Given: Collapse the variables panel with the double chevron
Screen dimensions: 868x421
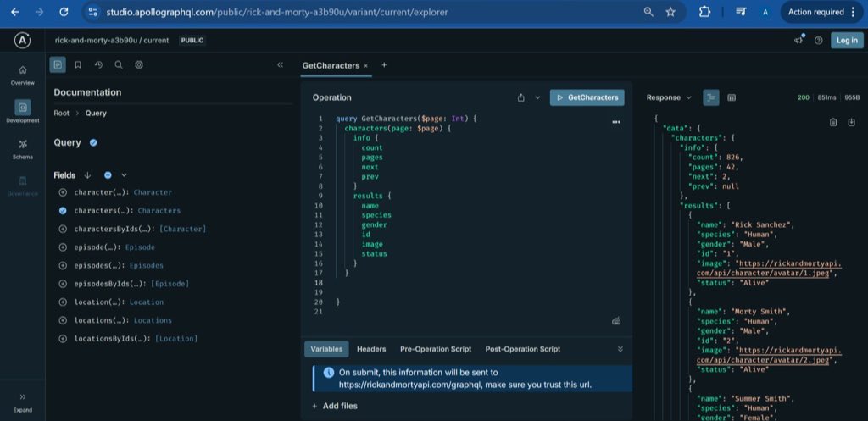Looking at the screenshot, I should (620, 349).
